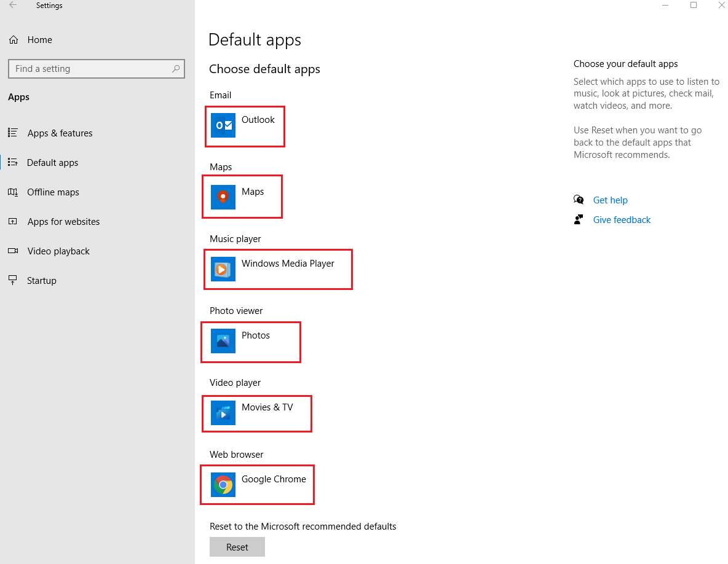Image resolution: width=728 pixels, height=564 pixels.
Task: Click "Reset to the Microsoft recommended defaults" text
Action: [303, 527]
